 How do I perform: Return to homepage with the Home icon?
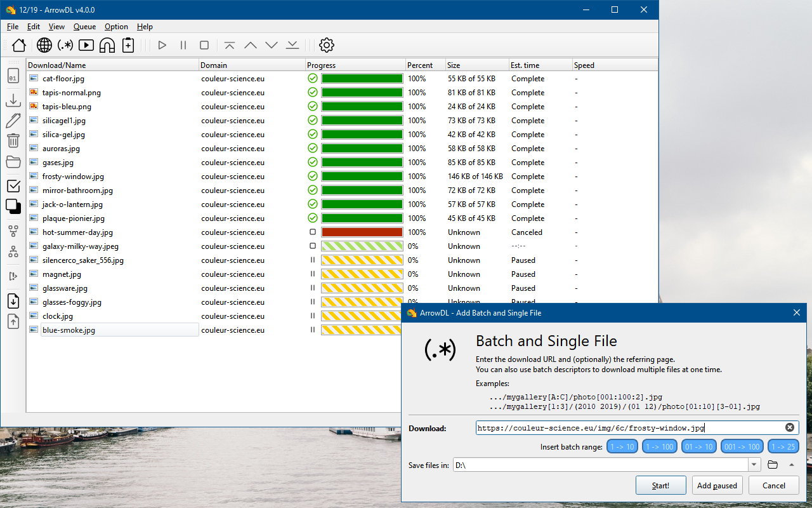[x=18, y=45]
